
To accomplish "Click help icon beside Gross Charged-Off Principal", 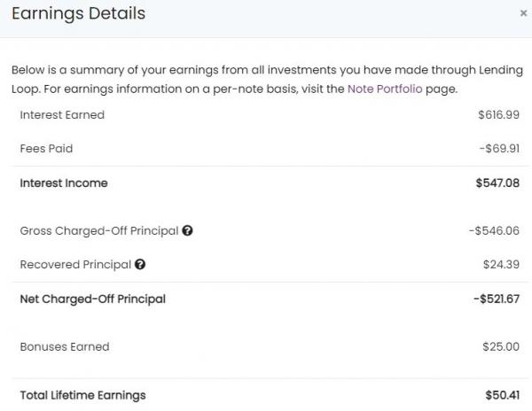I will point(187,230).
